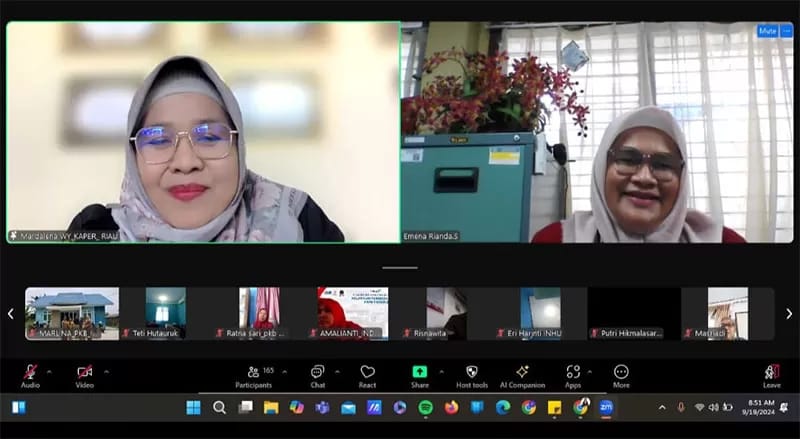Viewport: 800px width, 439px height.
Task: Switch to Zoom app in the taskbar
Action: [606, 407]
